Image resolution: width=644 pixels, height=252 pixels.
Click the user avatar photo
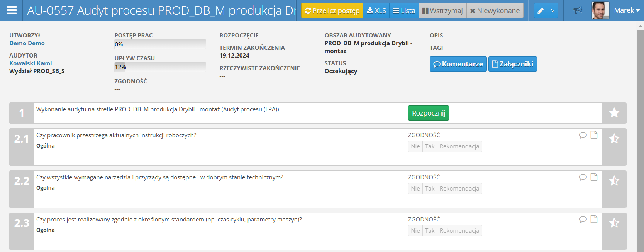tap(600, 10)
